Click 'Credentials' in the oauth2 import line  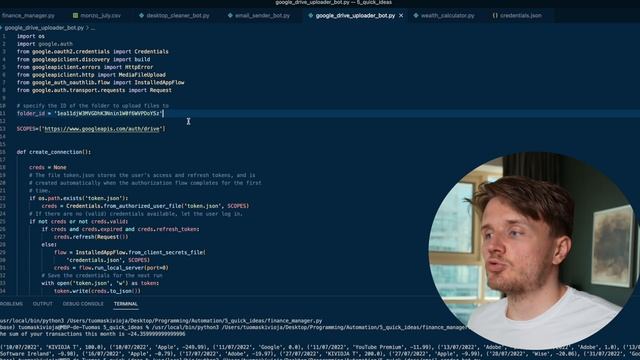[151, 51]
